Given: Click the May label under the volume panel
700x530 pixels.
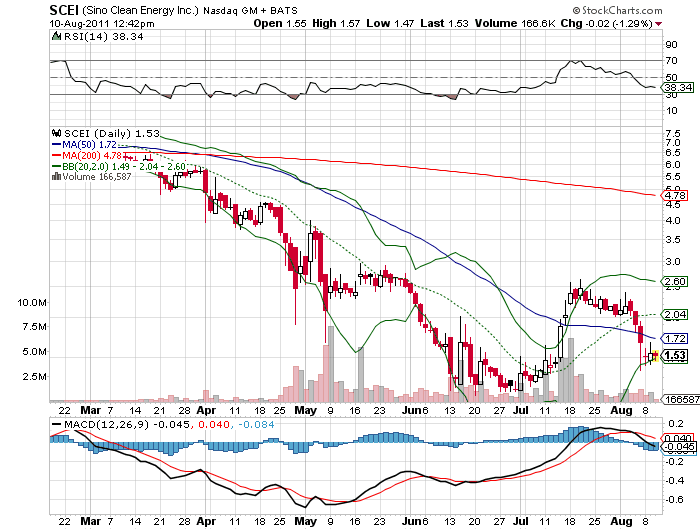Looking at the screenshot, I should [x=306, y=410].
